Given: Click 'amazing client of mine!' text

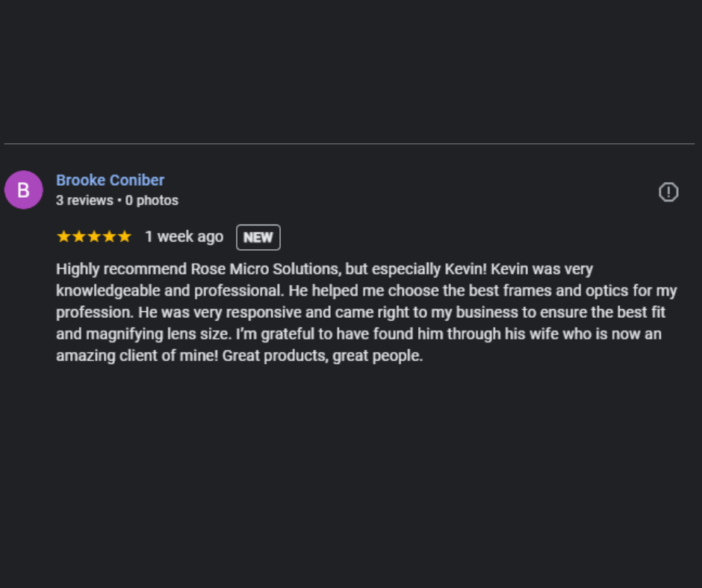Looking at the screenshot, I should (137, 356).
